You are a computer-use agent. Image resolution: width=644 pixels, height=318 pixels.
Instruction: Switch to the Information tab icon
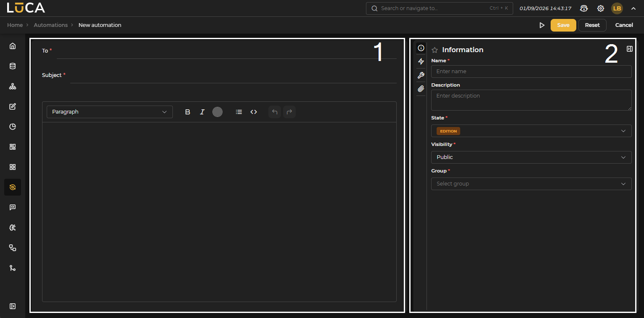coord(421,48)
